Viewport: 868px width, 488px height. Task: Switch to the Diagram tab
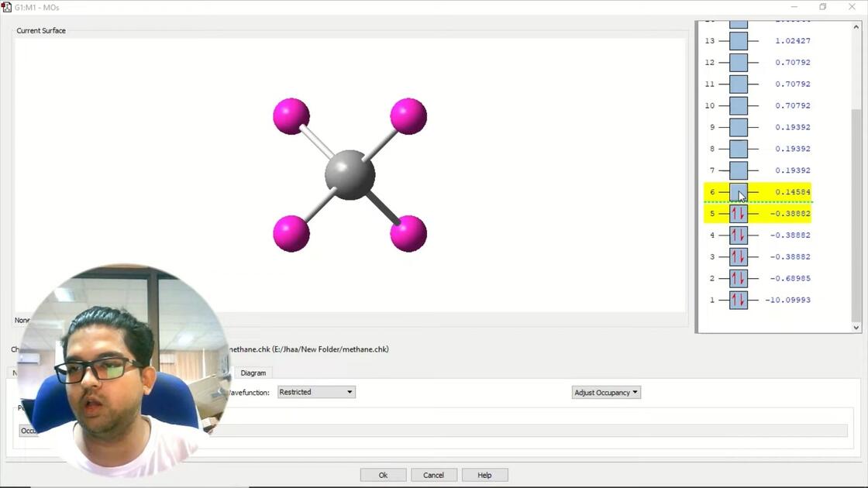[253, 373]
